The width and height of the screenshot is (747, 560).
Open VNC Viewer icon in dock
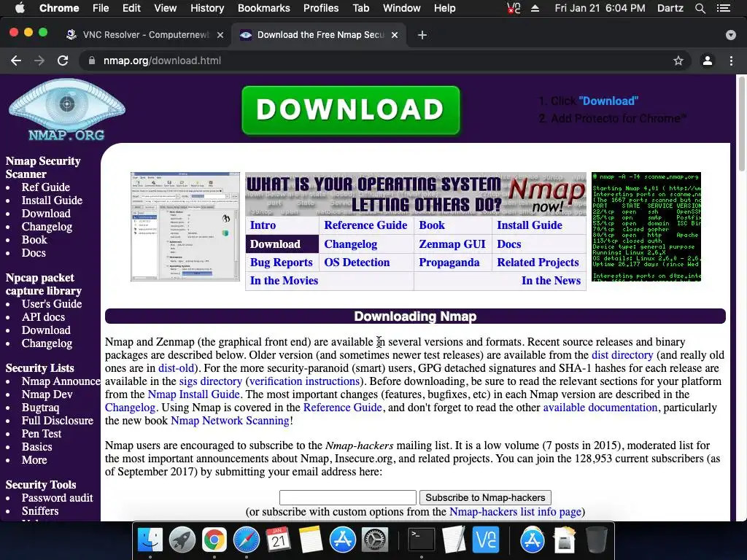(486, 540)
